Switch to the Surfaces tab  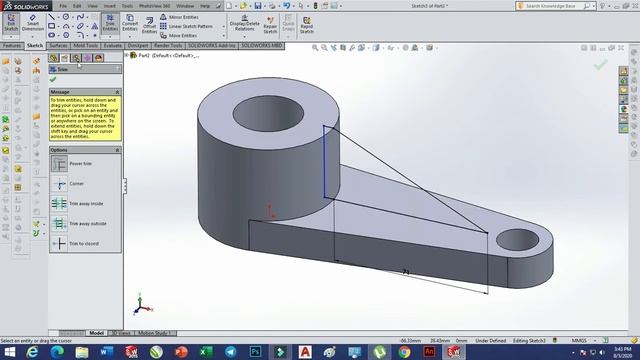pyautogui.click(x=58, y=46)
